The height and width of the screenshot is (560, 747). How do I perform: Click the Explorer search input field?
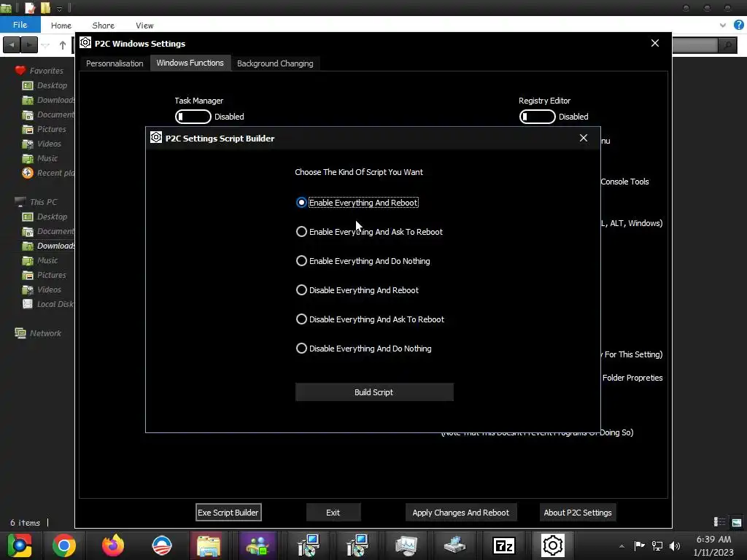tap(694, 45)
